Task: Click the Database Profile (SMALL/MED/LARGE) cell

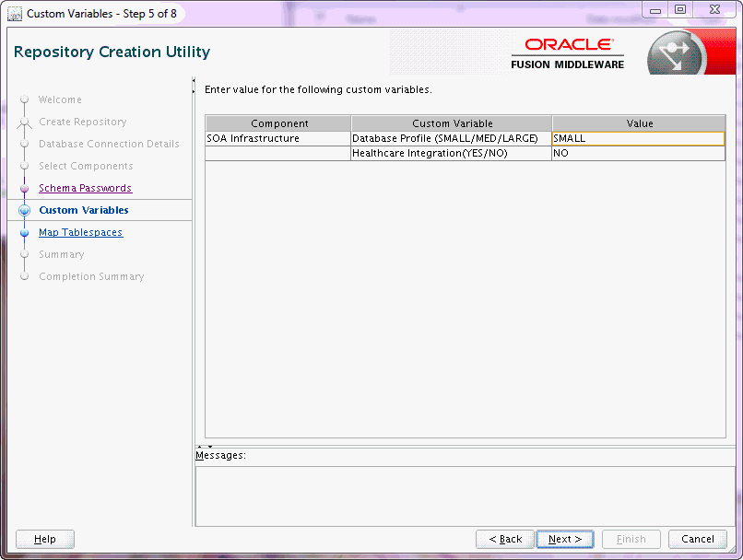Action: tap(451, 138)
